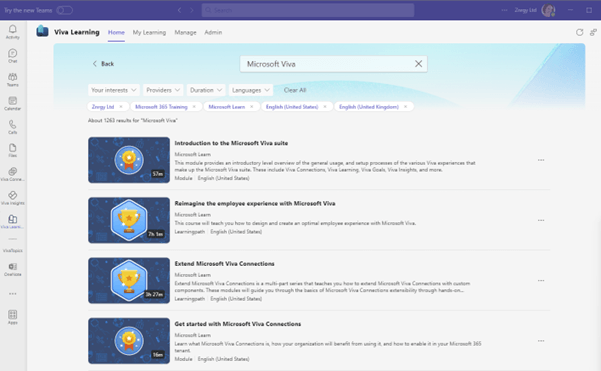
Task: Open Teams icon in the sidebar
Action: coord(13,80)
